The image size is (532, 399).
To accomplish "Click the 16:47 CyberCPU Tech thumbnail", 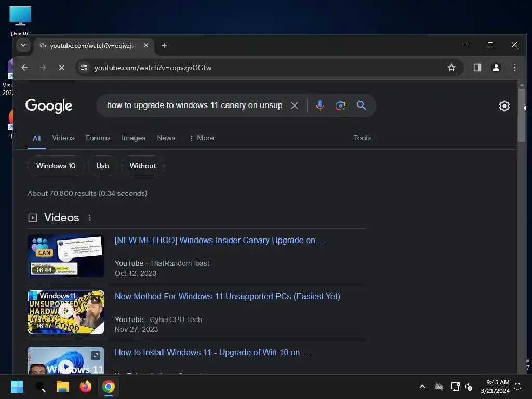I will click(x=66, y=312).
